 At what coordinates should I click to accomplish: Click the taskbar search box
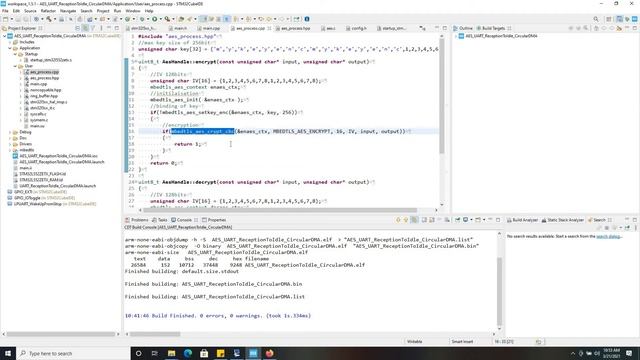tap(73, 353)
